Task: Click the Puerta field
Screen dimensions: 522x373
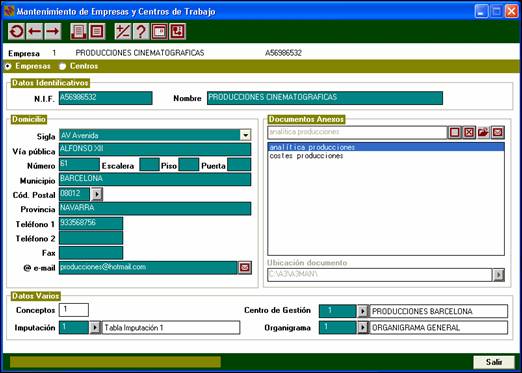Action: click(x=239, y=165)
